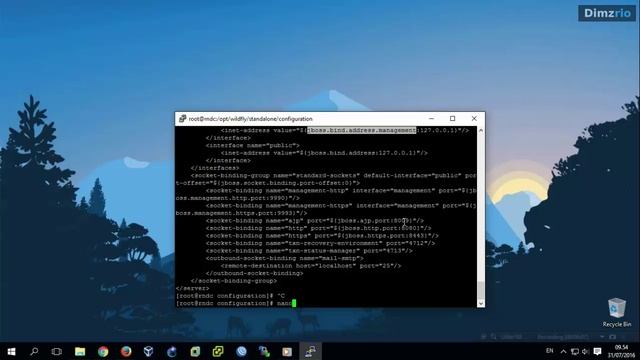Click the </server> line in terminal

tap(192, 288)
